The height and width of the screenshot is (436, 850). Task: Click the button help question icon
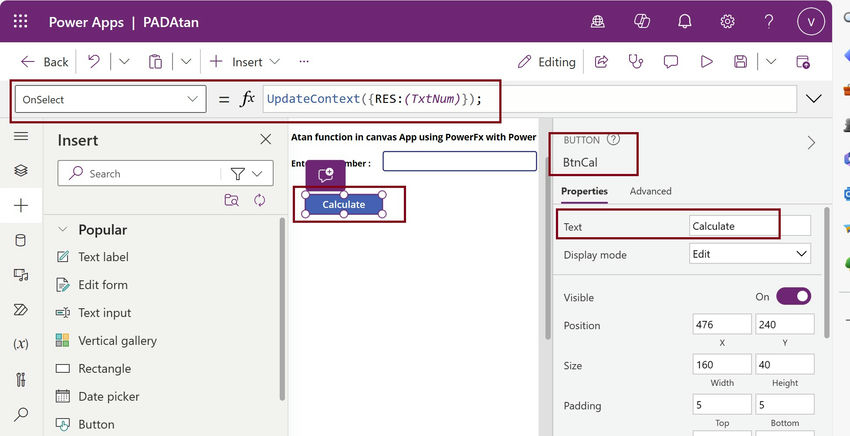coord(613,139)
